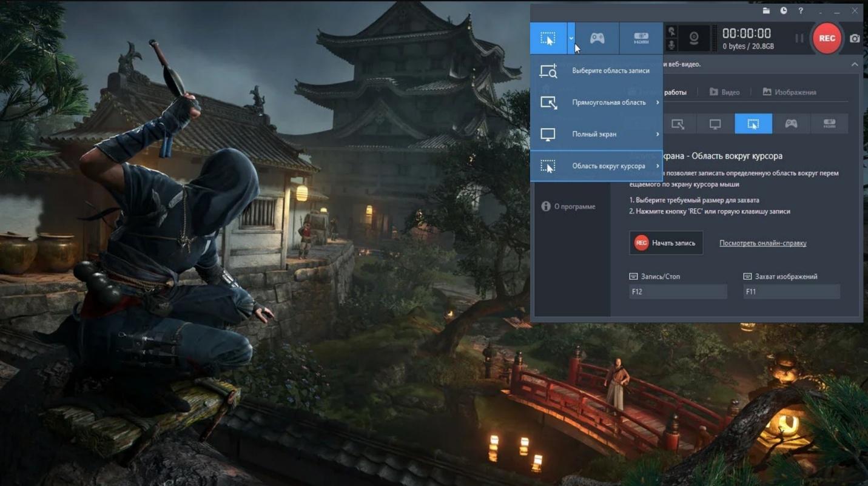The height and width of the screenshot is (486, 868).
Task: Switch to game recording mode in top toolbar
Action: coord(597,39)
